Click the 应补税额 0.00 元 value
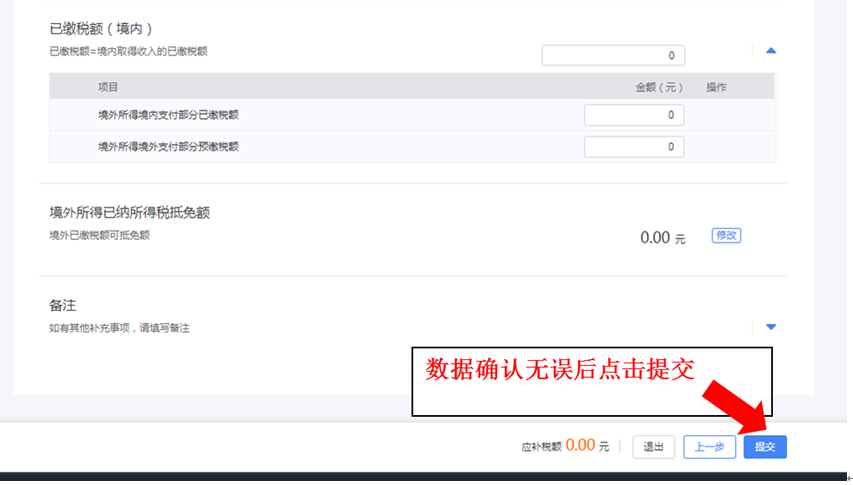The image size is (853, 485). pos(587,446)
